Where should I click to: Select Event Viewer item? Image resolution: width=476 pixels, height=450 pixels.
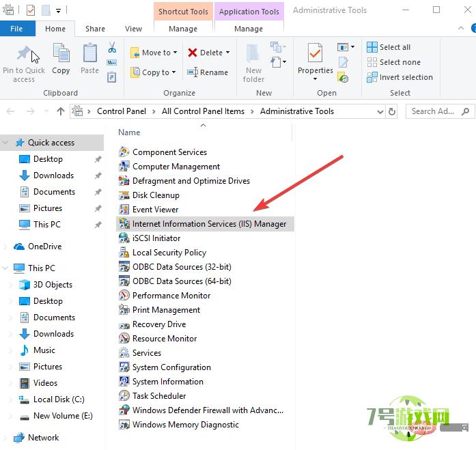pos(155,210)
